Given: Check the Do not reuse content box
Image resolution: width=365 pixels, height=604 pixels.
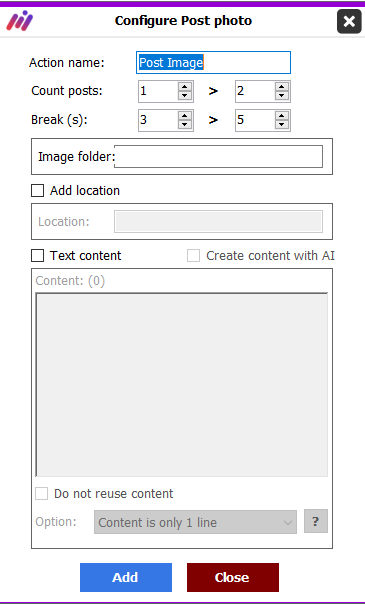Looking at the screenshot, I should click(x=42, y=493).
